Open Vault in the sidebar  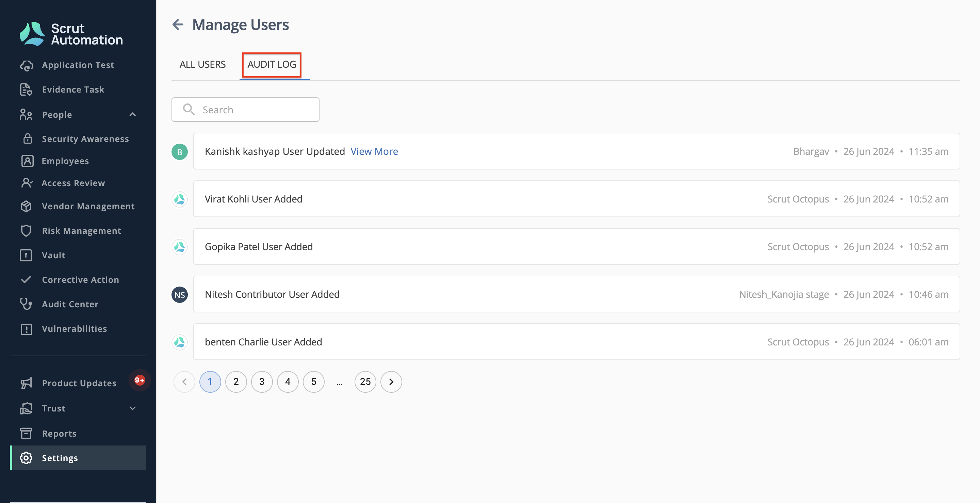pyautogui.click(x=54, y=255)
